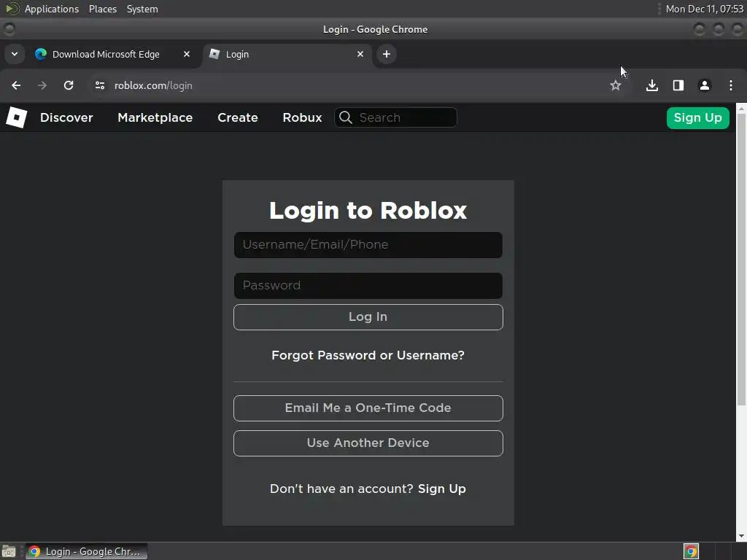This screenshot has width=747, height=560.
Task: Open Robux in Roblox navigation
Action: [x=303, y=117]
